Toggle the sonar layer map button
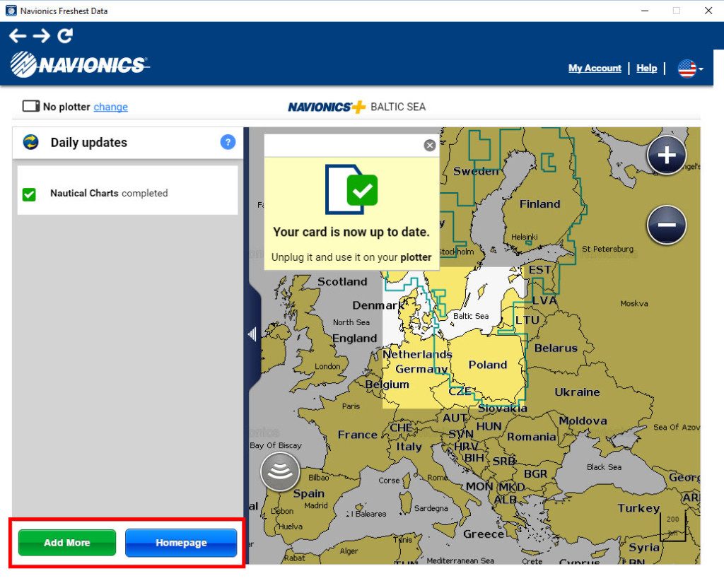The image size is (724, 588). coord(280,471)
